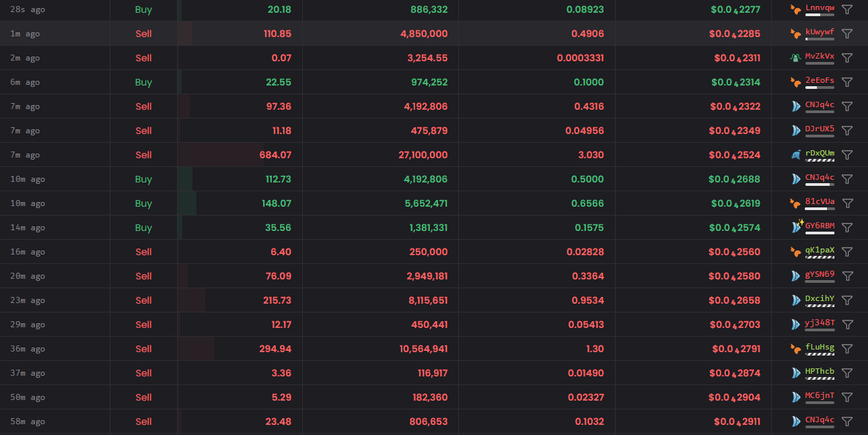Open maker link HPThcb
The image size is (868, 435).
click(820, 371)
